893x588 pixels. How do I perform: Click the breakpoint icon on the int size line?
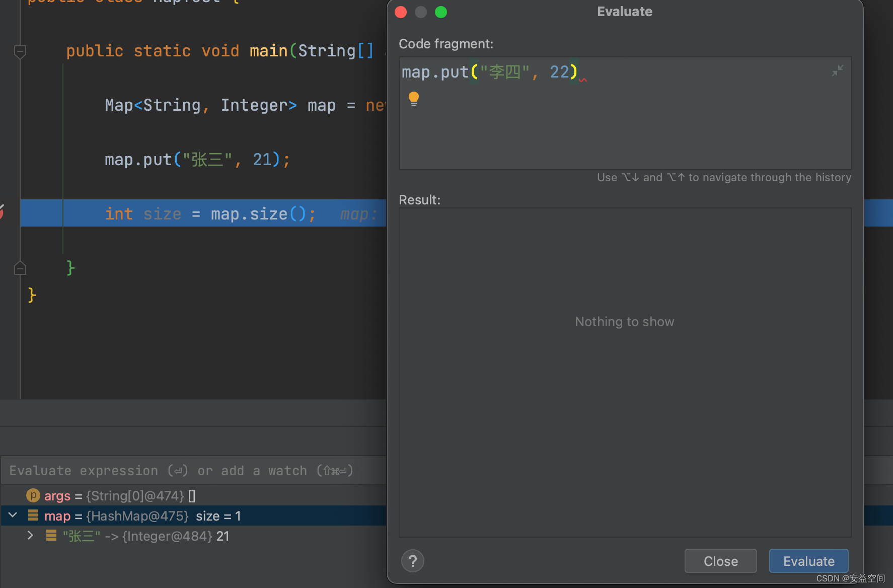pos(2,212)
